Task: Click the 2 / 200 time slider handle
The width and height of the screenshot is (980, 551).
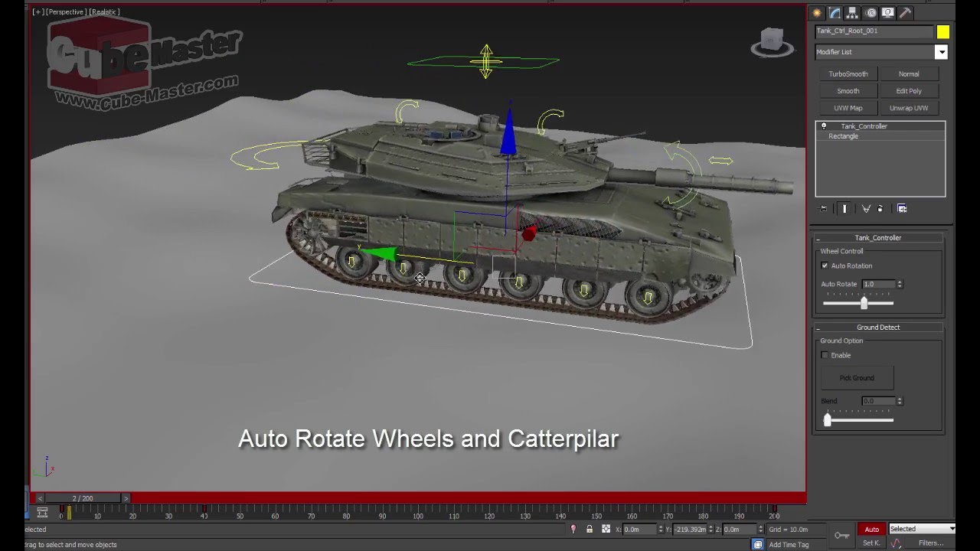Action: pyautogui.click(x=83, y=498)
